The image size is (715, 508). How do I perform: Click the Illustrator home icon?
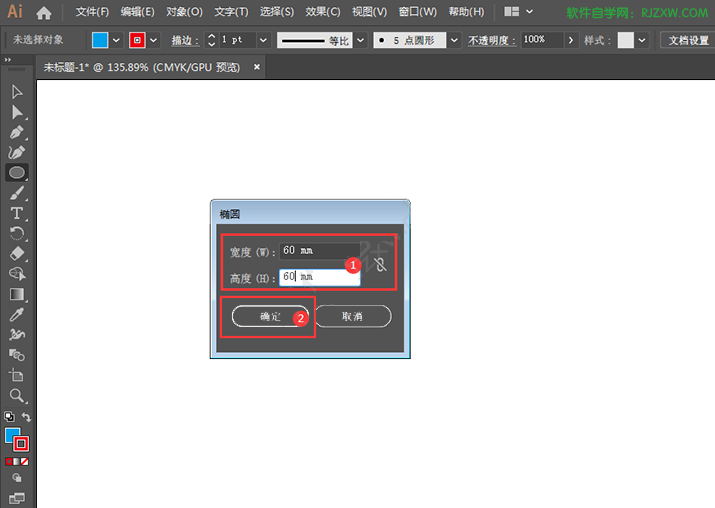44,12
